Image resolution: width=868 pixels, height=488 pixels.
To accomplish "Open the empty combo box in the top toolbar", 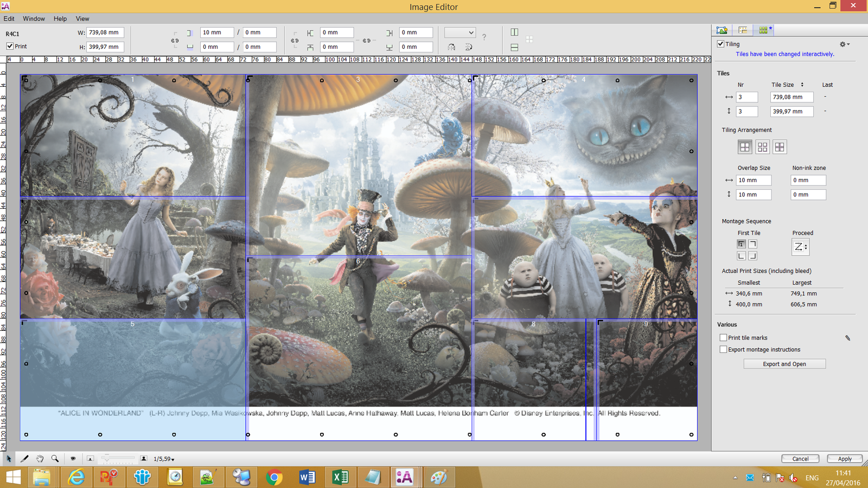I will pyautogui.click(x=459, y=32).
